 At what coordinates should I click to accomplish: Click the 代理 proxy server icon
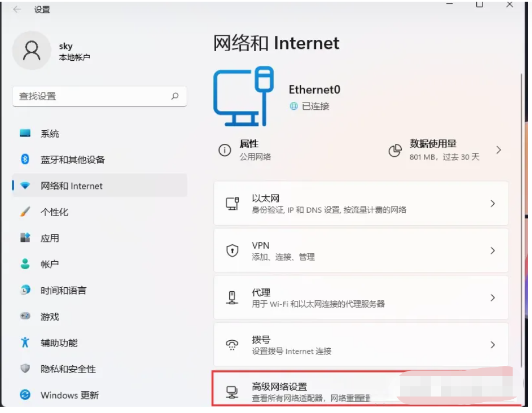(x=233, y=298)
